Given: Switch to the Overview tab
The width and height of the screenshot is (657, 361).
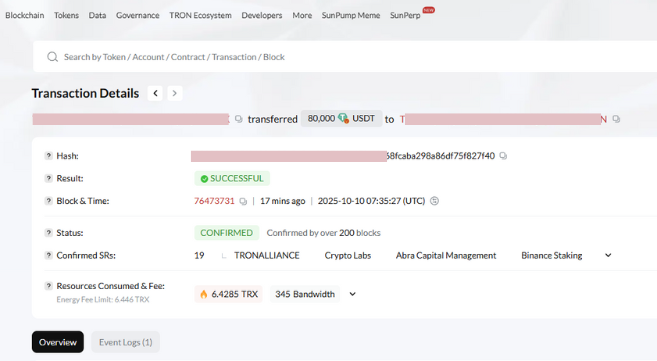Looking at the screenshot, I should 58,342.
